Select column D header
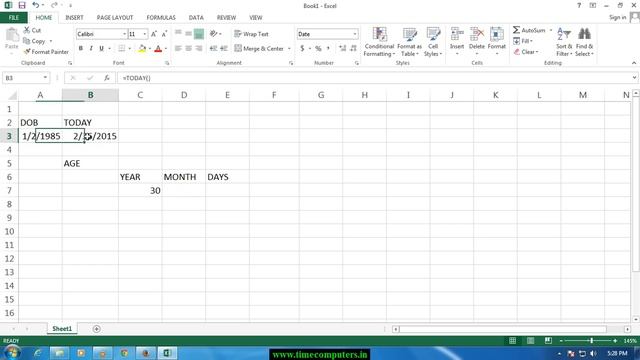The width and height of the screenshot is (640, 360). 184,95
